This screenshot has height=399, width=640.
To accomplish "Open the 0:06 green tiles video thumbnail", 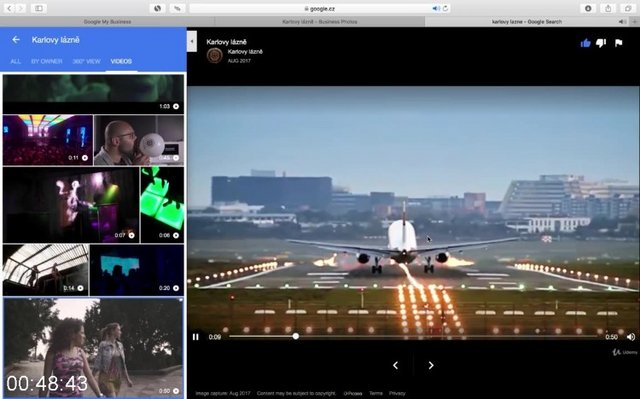I will 162,205.
